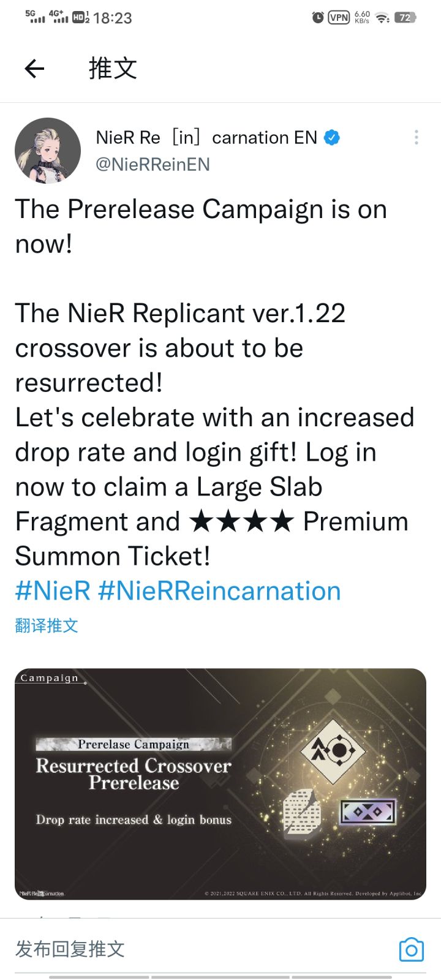
Task: Click 翻译推文 to translate the tweet
Action: tap(47, 625)
